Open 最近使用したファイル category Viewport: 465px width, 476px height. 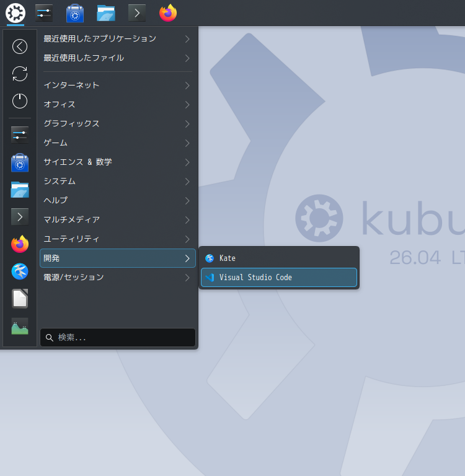[x=118, y=58]
